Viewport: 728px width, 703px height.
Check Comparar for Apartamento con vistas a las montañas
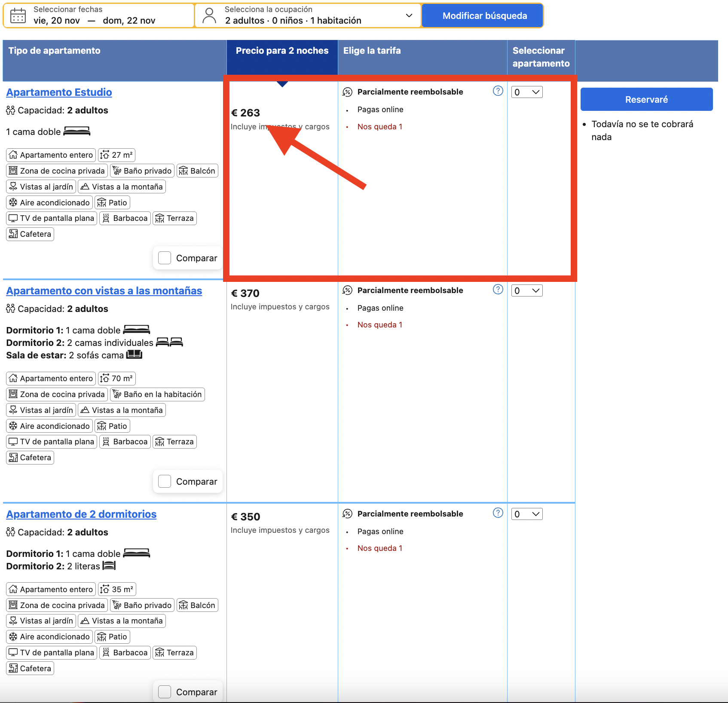click(165, 481)
